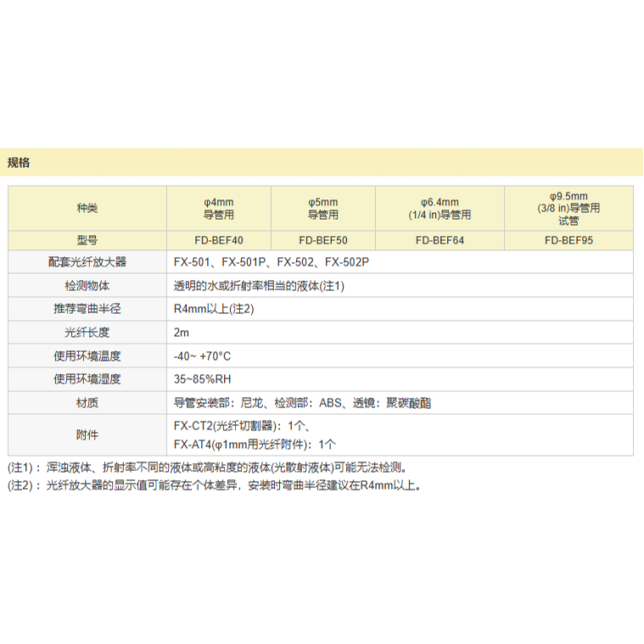This screenshot has height=644, width=644.
Task: Select the 种类 header cell
Action: 87,208
